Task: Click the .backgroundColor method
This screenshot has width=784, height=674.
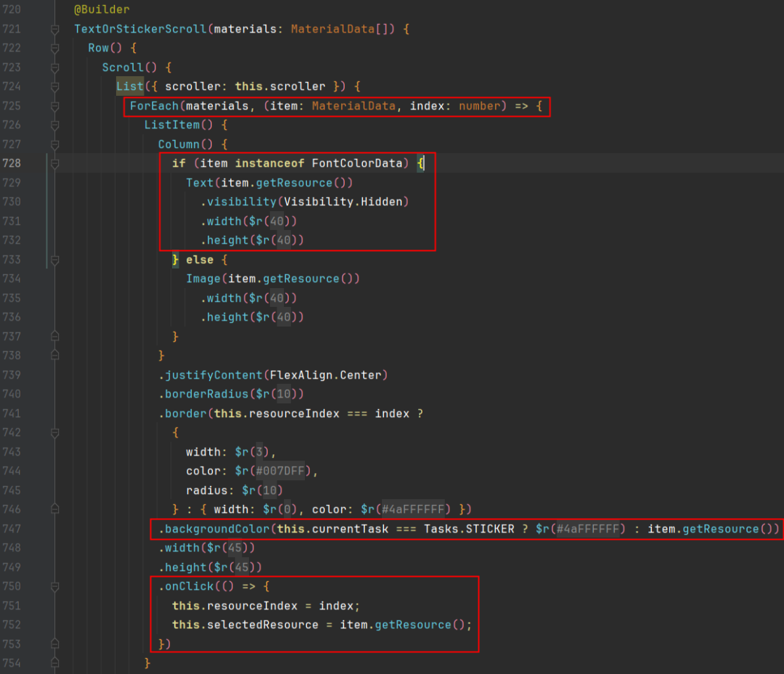Action: (x=213, y=529)
